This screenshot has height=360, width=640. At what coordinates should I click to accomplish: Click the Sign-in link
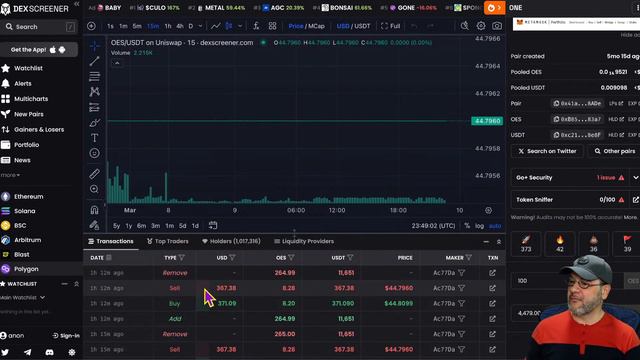point(66,336)
